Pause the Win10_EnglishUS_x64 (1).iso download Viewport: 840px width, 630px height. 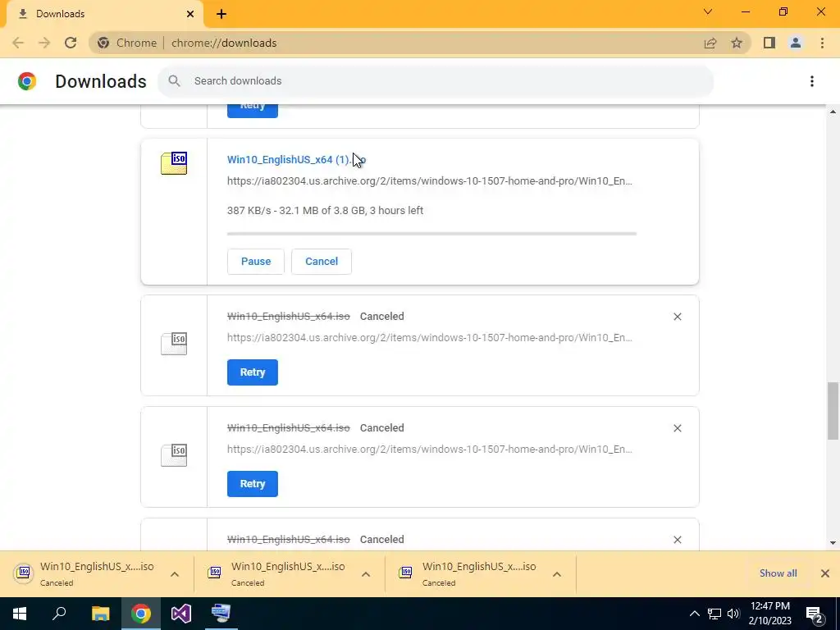[256, 262]
